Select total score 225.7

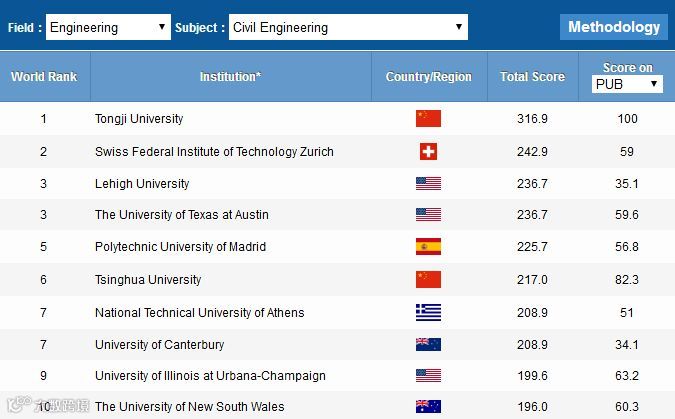pyautogui.click(x=533, y=247)
